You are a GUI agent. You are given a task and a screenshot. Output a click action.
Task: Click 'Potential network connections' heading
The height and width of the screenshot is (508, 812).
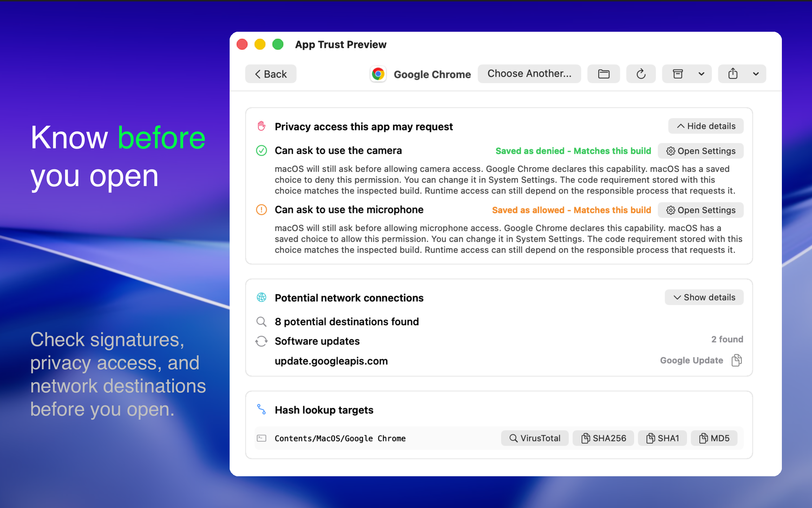tap(349, 298)
